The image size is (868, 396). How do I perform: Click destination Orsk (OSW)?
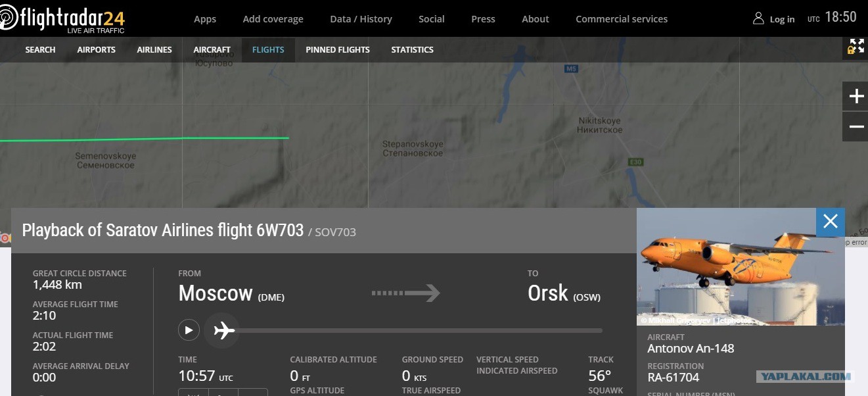click(x=564, y=293)
